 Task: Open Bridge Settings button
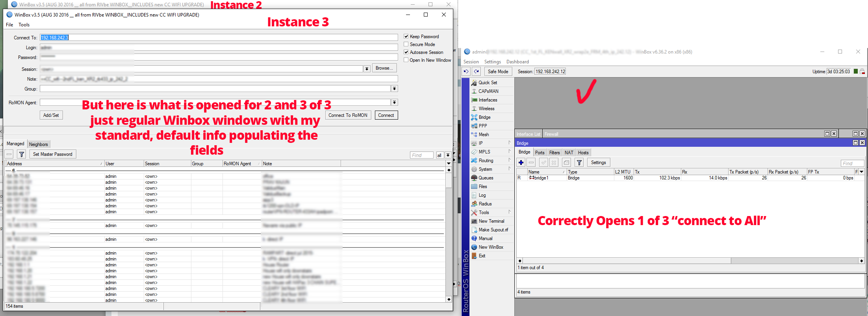[598, 163]
